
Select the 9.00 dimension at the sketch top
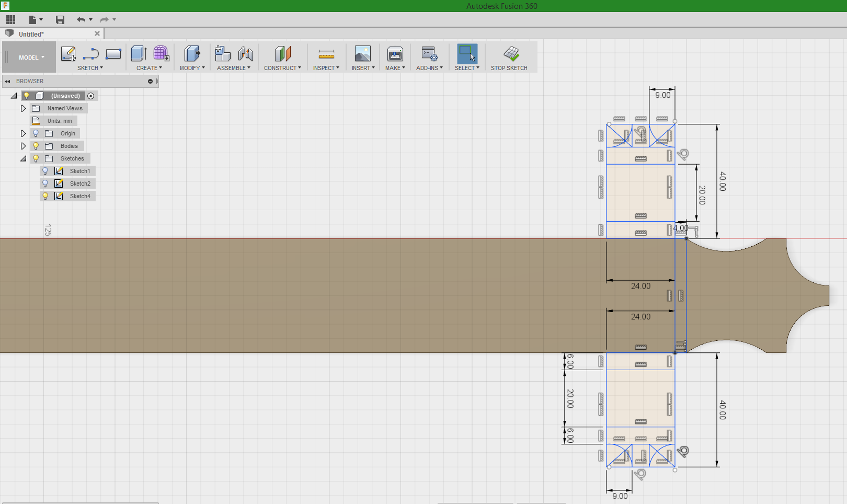663,95
